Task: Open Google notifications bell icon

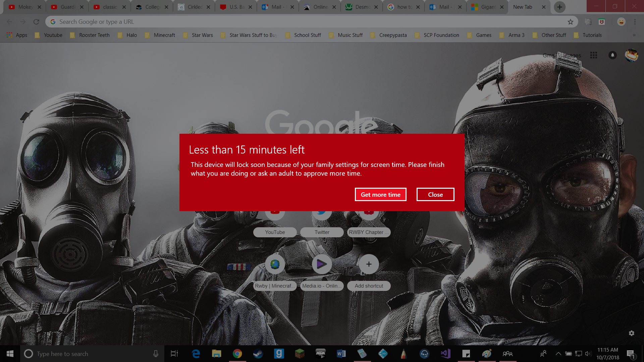Action: click(x=612, y=55)
